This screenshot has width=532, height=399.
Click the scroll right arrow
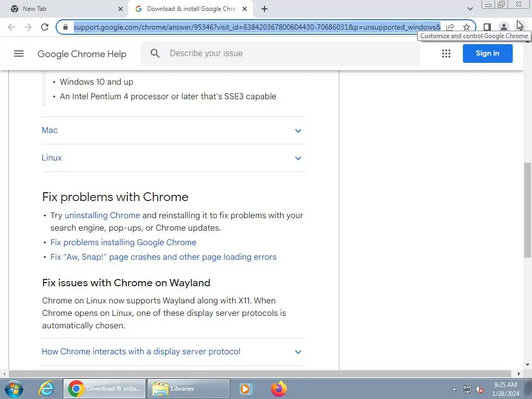[x=519, y=374]
